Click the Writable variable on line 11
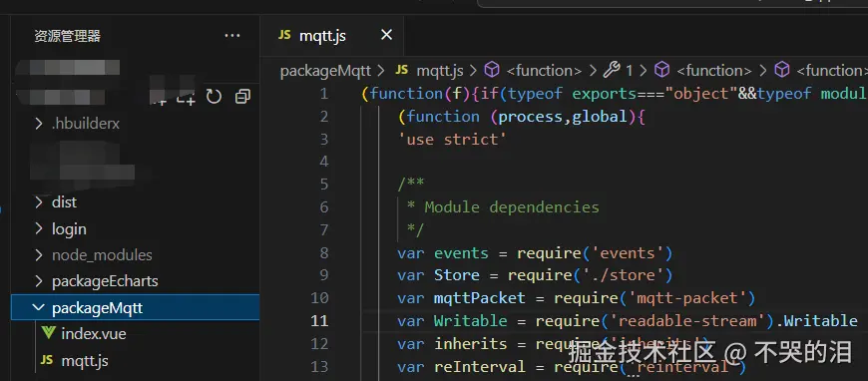The width and height of the screenshot is (868, 381). pyautogui.click(x=471, y=321)
